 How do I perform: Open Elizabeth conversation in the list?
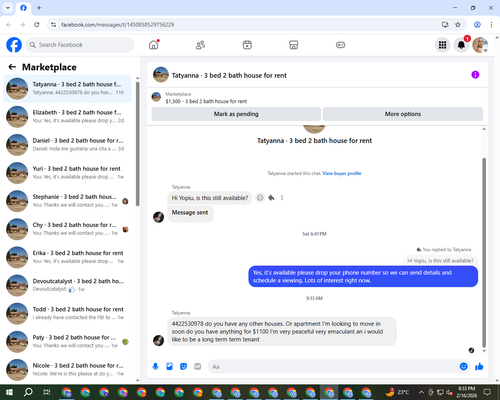tap(67, 117)
